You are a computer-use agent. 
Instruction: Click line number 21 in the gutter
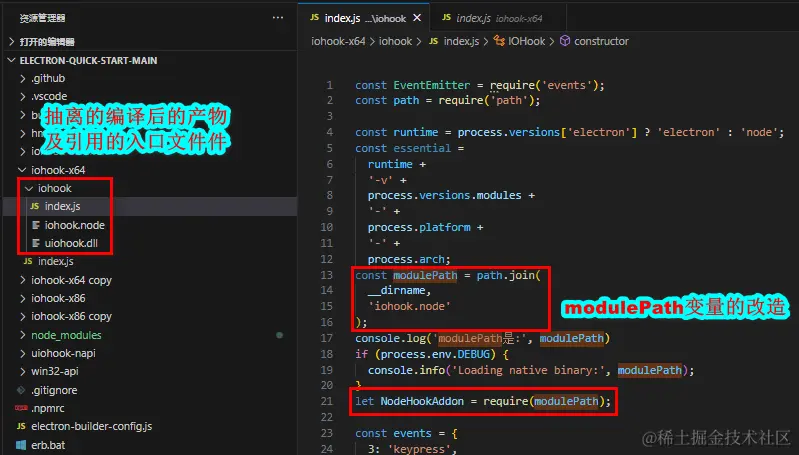327,402
